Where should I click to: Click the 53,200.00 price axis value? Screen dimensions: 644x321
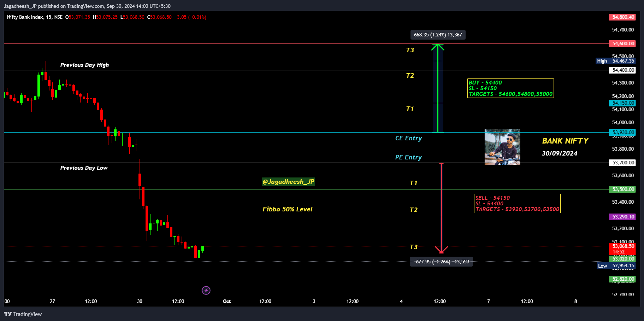click(623, 228)
